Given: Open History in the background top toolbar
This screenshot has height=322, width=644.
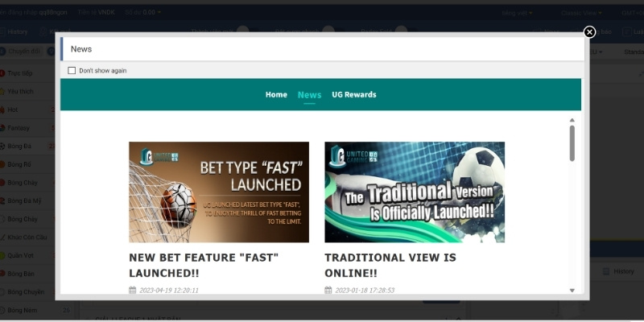Looking at the screenshot, I should coord(14,31).
